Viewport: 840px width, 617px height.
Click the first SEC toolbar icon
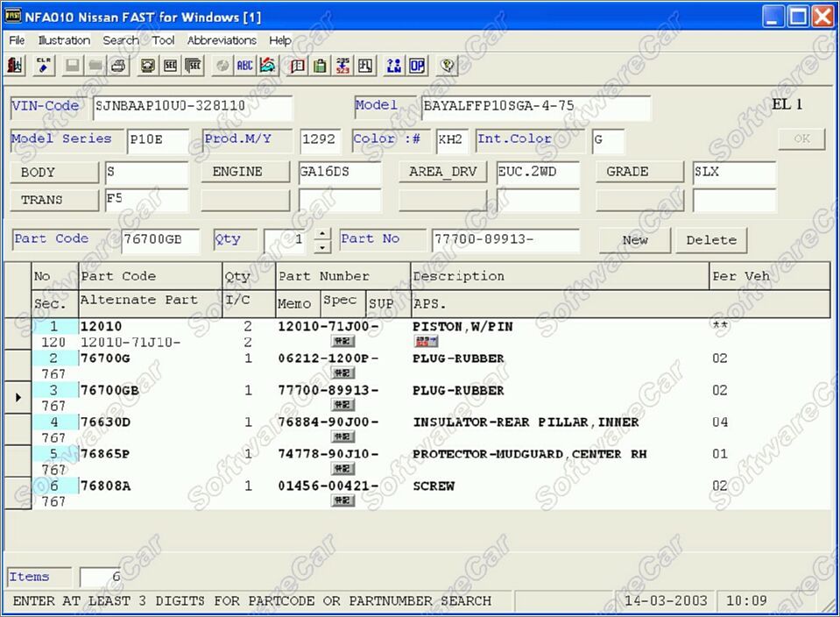[x=170, y=66]
